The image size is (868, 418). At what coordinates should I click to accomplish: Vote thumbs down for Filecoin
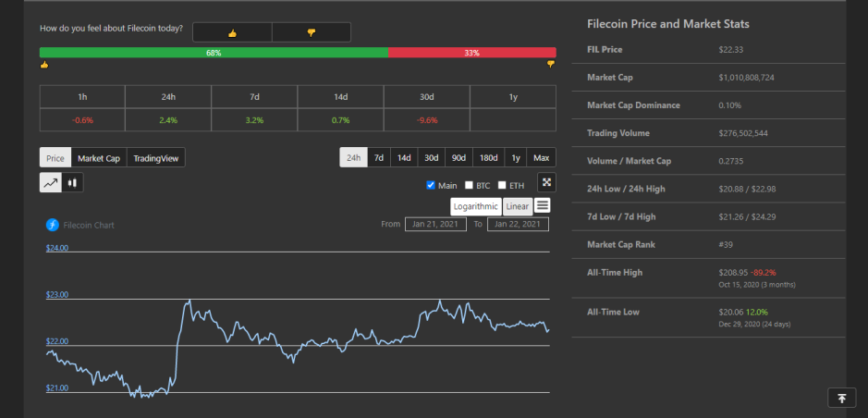[312, 32]
